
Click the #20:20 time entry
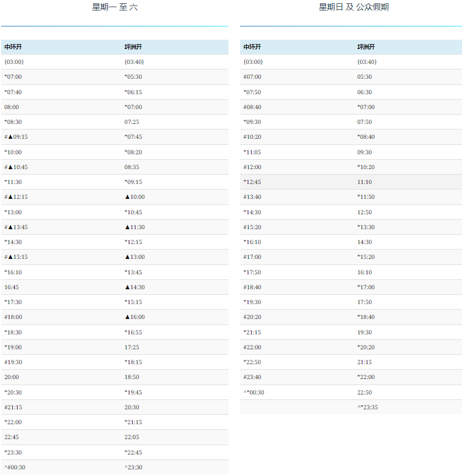tap(252, 317)
